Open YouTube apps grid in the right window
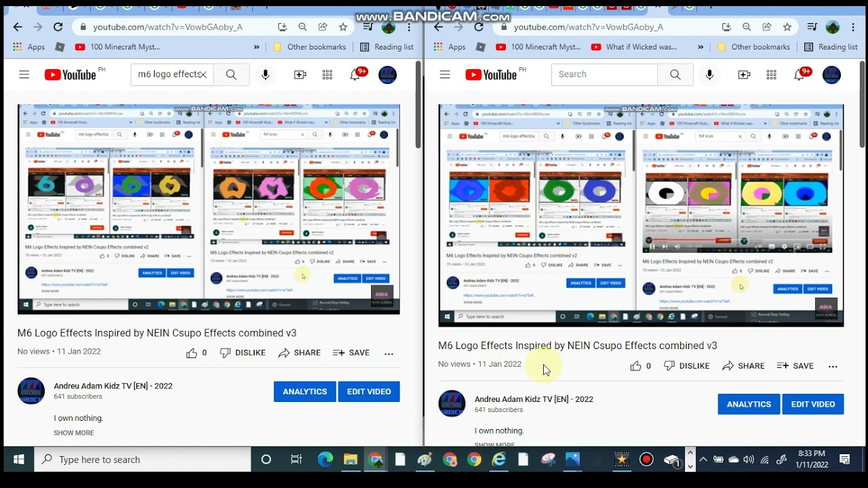The height and width of the screenshot is (488, 868). tap(772, 75)
